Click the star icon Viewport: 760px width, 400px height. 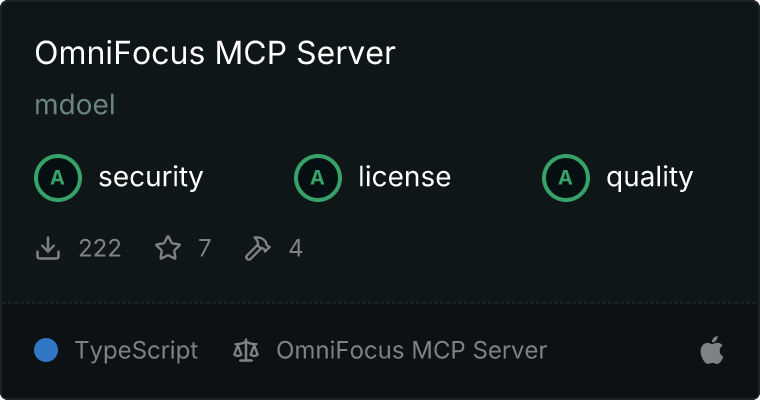(x=168, y=248)
